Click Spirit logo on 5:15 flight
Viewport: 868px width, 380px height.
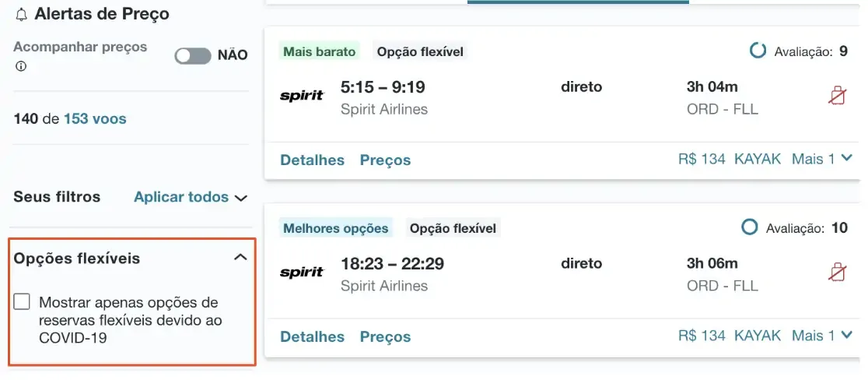coord(302,96)
